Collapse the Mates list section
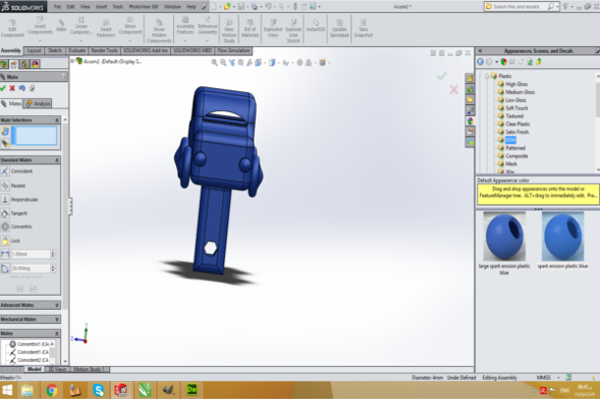This screenshot has height=400, width=600. tap(57, 333)
